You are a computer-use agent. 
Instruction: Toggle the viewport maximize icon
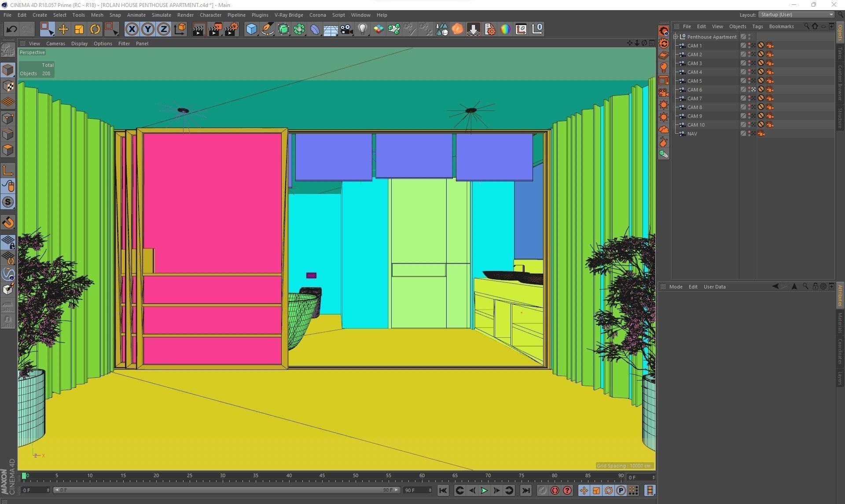pos(652,43)
